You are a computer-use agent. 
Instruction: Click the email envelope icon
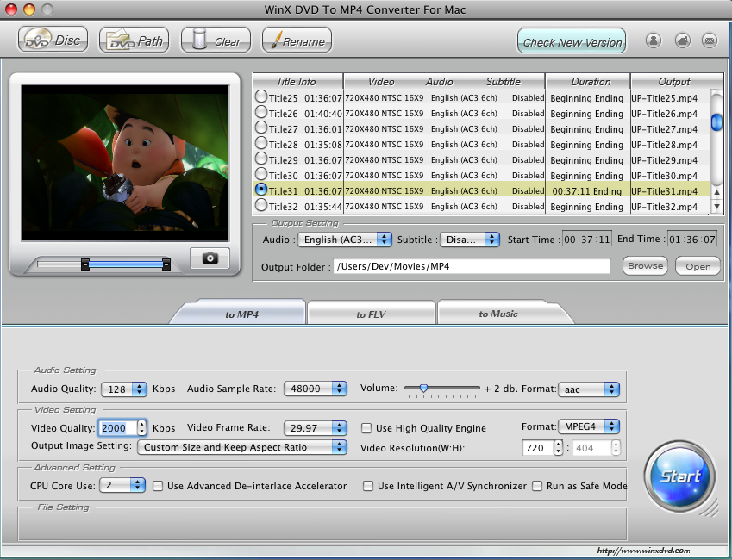pyautogui.click(x=710, y=40)
